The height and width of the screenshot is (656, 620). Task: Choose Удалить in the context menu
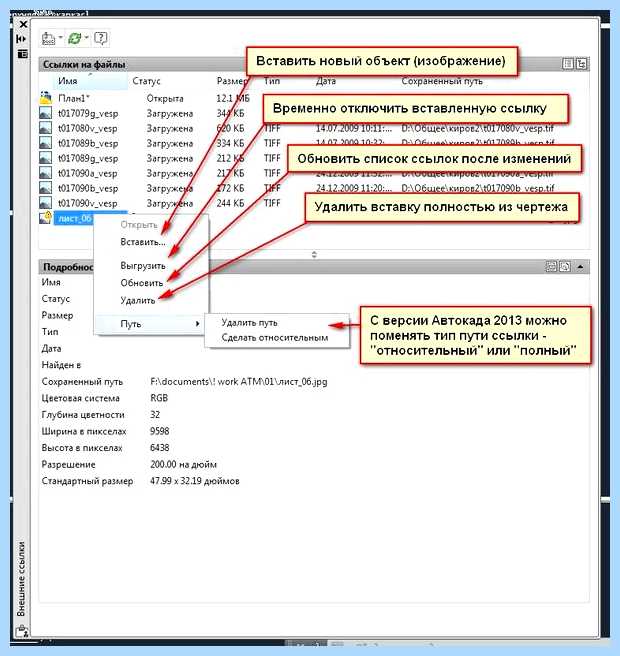coord(138,300)
